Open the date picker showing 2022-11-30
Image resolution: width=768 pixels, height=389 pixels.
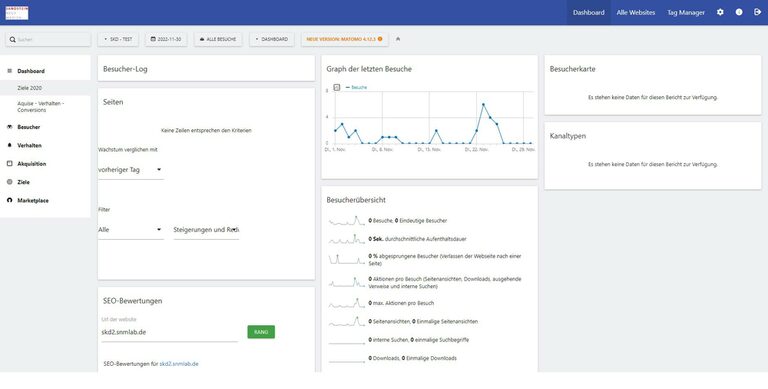click(x=166, y=39)
